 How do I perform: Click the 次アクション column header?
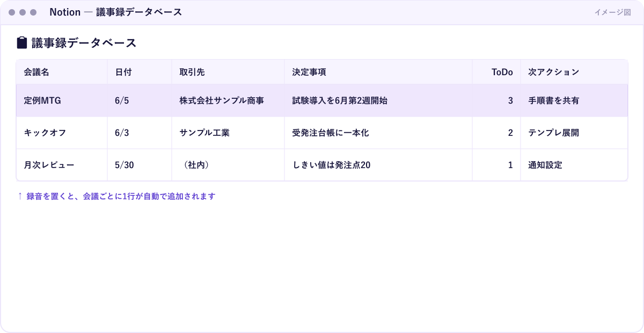(x=574, y=72)
